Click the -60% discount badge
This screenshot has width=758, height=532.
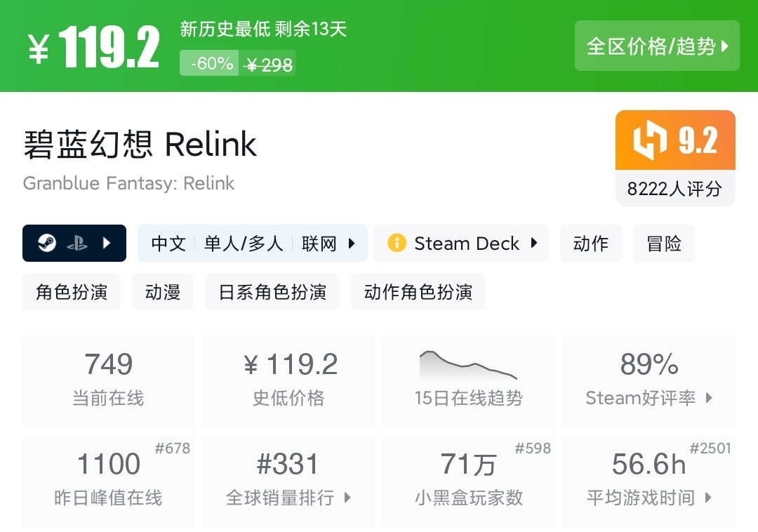(211, 64)
